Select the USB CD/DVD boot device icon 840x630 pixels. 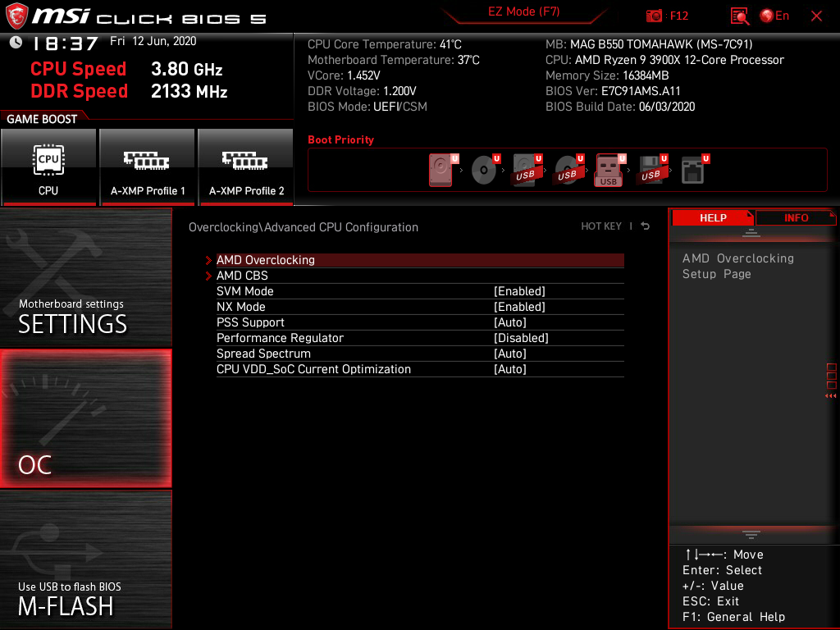pos(568,170)
